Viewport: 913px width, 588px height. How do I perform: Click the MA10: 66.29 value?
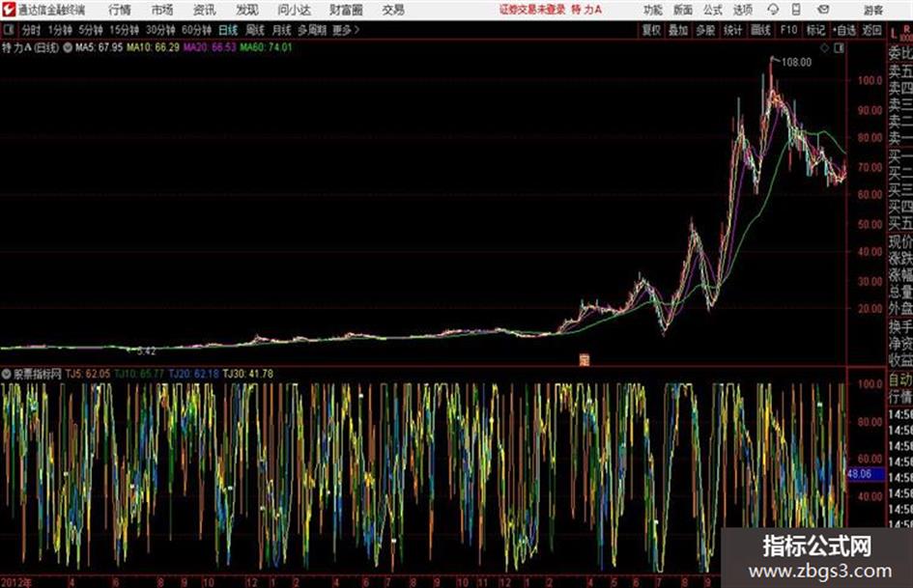tap(154, 47)
